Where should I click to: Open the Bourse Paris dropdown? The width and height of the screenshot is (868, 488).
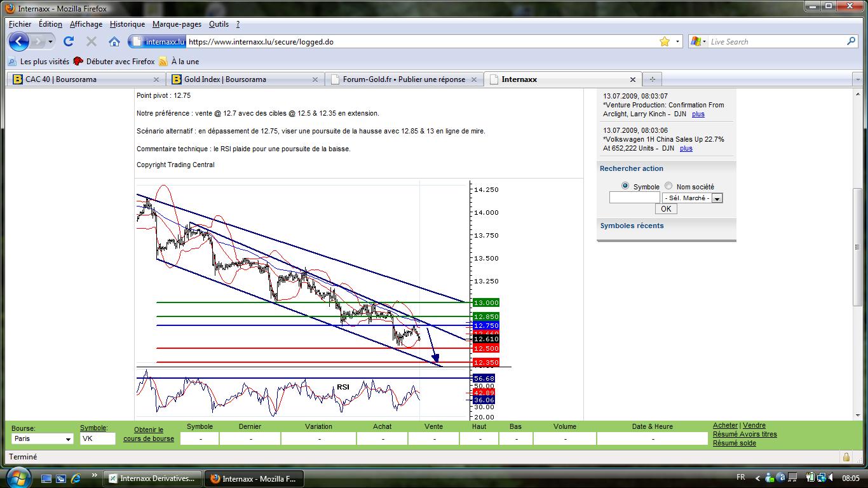43,438
